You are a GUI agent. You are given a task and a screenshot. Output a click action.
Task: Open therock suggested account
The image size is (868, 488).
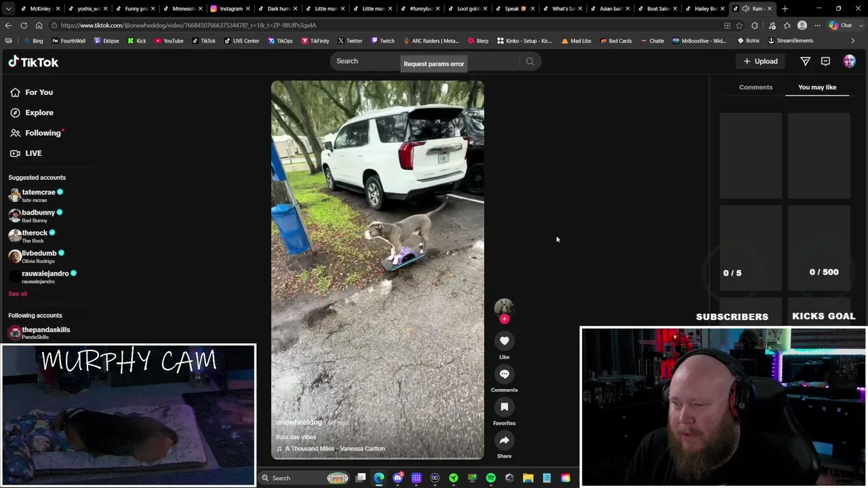tap(32, 237)
